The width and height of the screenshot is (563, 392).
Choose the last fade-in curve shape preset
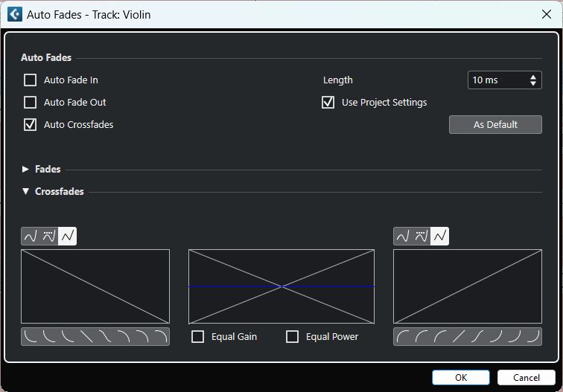coord(532,337)
